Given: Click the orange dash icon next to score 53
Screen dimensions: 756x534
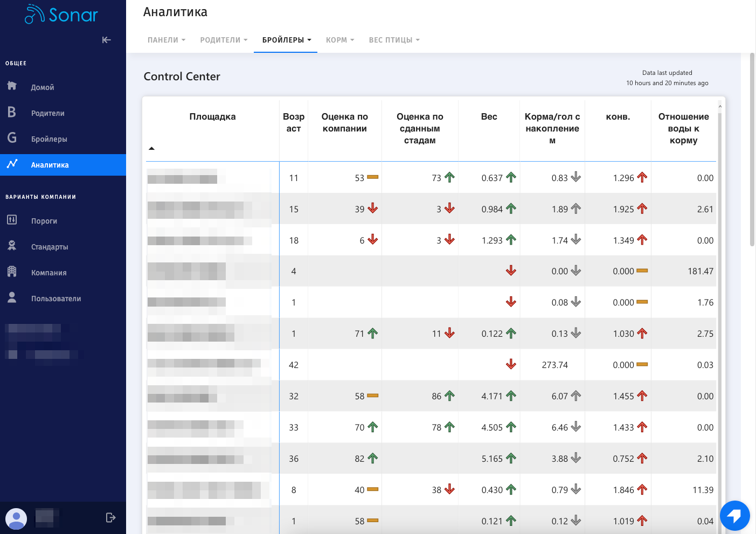Looking at the screenshot, I should (x=373, y=177).
